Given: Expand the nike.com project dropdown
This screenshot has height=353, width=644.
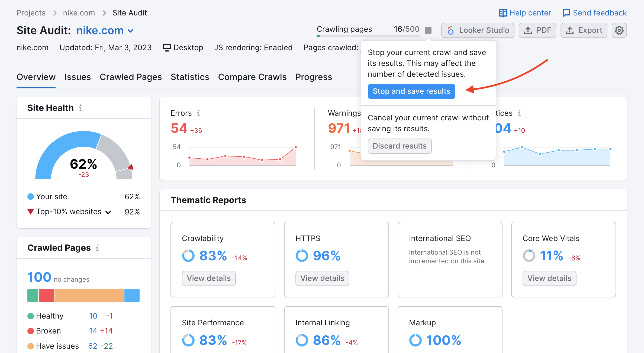Looking at the screenshot, I should pyautogui.click(x=130, y=31).
